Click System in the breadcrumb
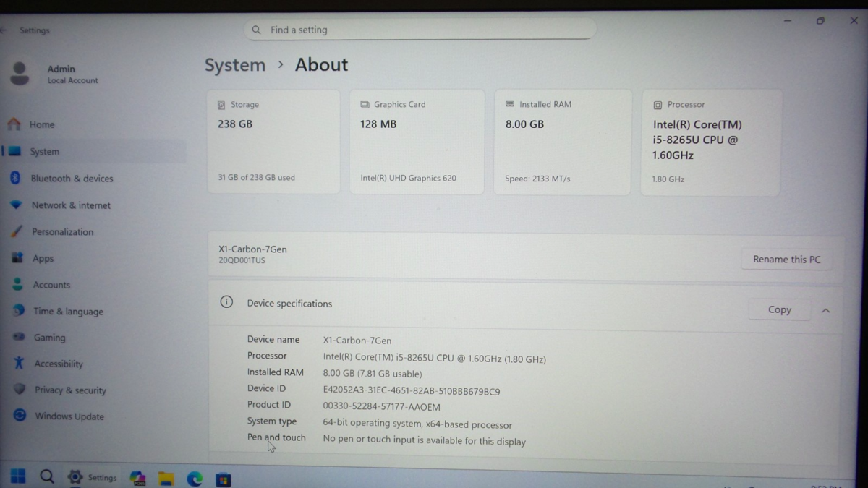 [x=234, y=65]
